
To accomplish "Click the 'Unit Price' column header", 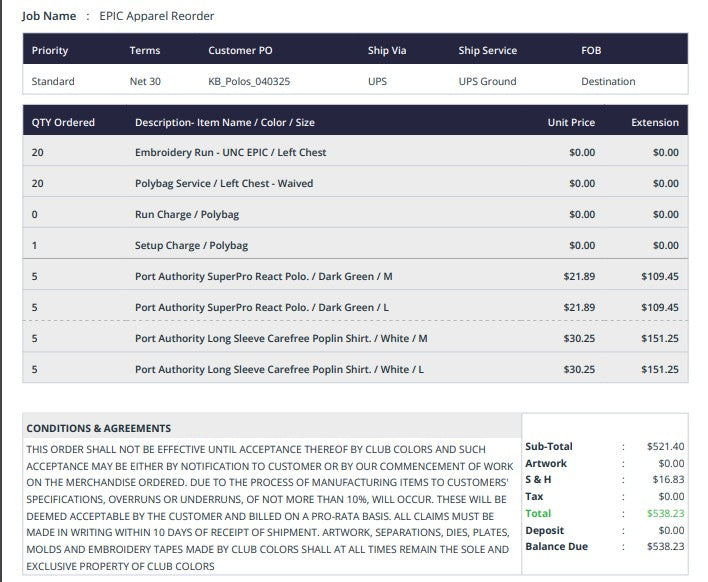I will (x=571, y=122).
